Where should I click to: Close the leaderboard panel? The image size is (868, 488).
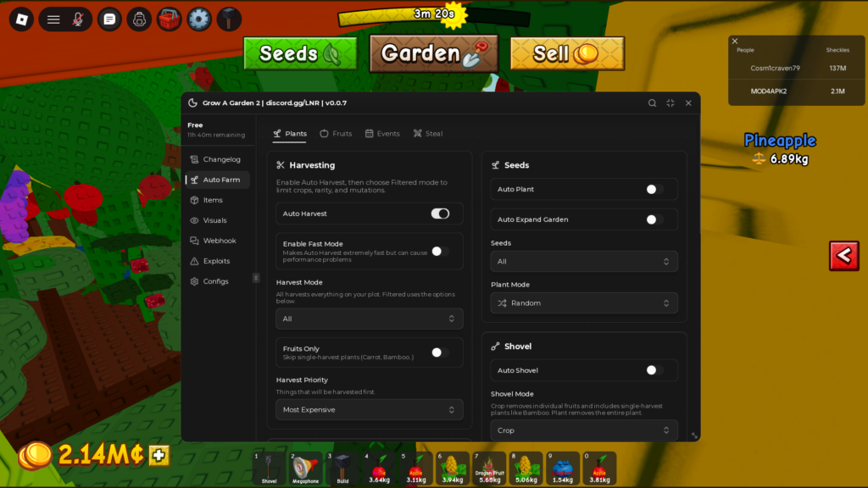(x=735, y=41)
